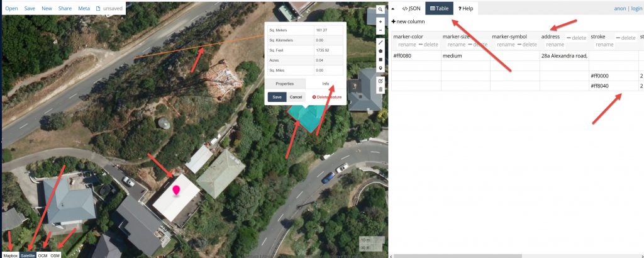This screenshot has height=258, width=644.
Task: Switch to the Help tab
Action: point(466,8)
